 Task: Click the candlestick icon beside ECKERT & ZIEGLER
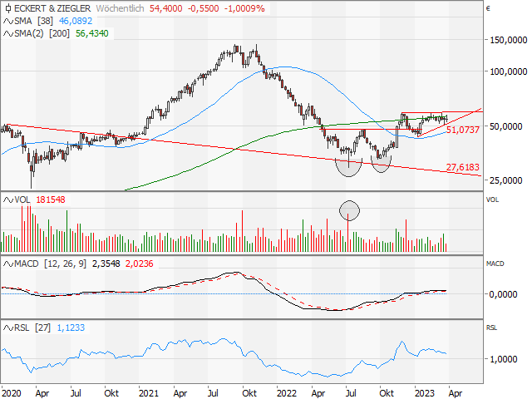8,8
